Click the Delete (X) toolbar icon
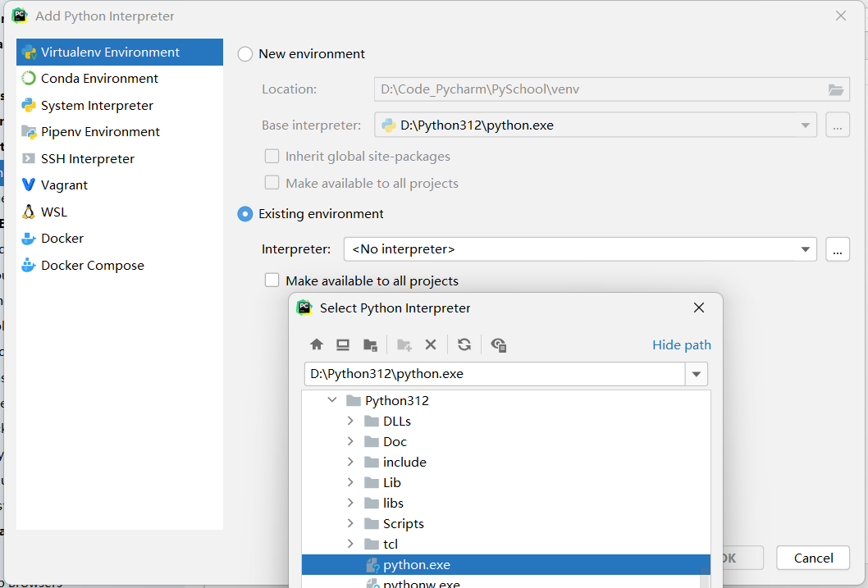 430,344
